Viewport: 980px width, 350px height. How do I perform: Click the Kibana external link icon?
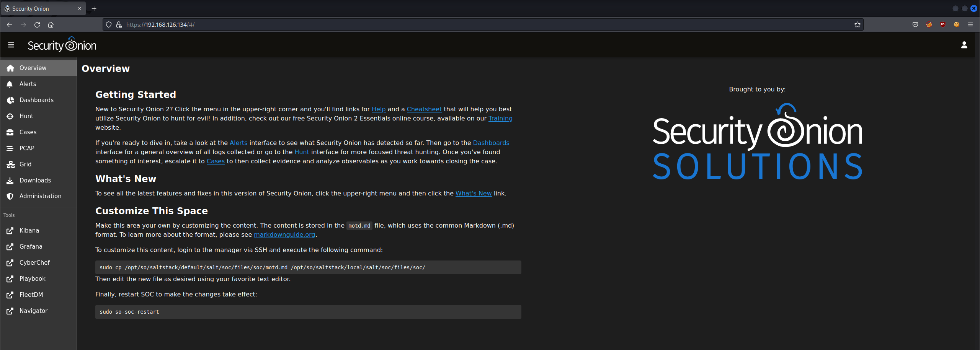[x=10, y=231]
